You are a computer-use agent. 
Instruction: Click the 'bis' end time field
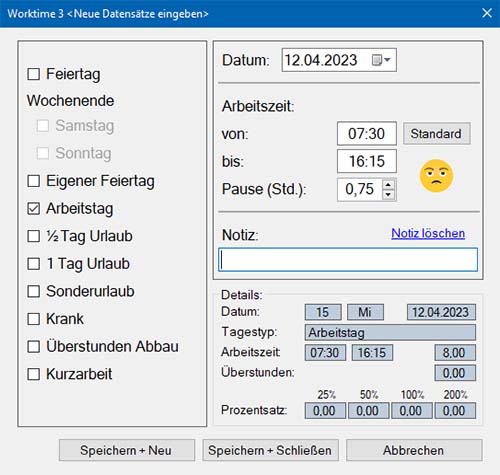tap(367, 161)
